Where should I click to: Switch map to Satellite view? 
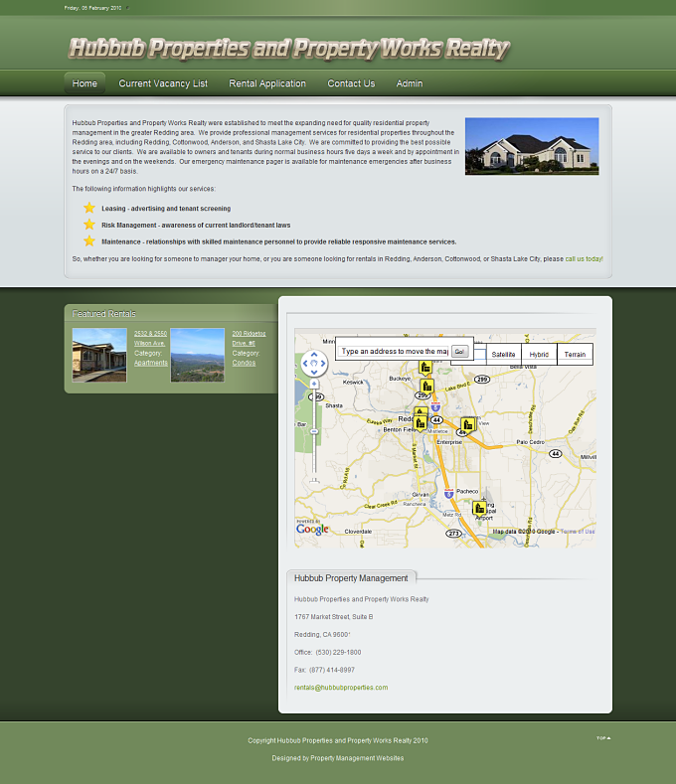tap(503, 354)
